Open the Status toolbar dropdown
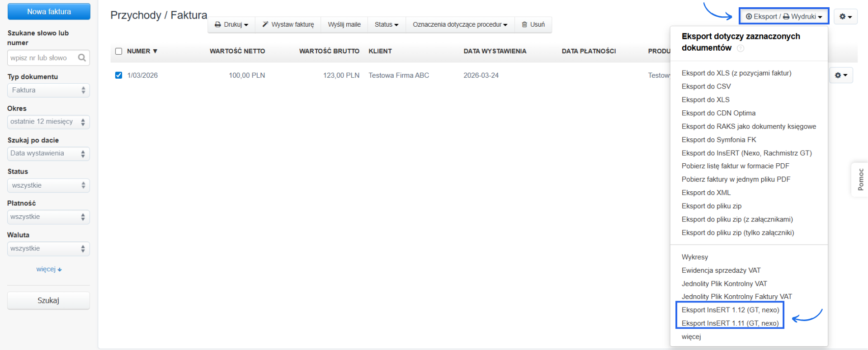Screen dimensions: 868x350 pos(387,24)
